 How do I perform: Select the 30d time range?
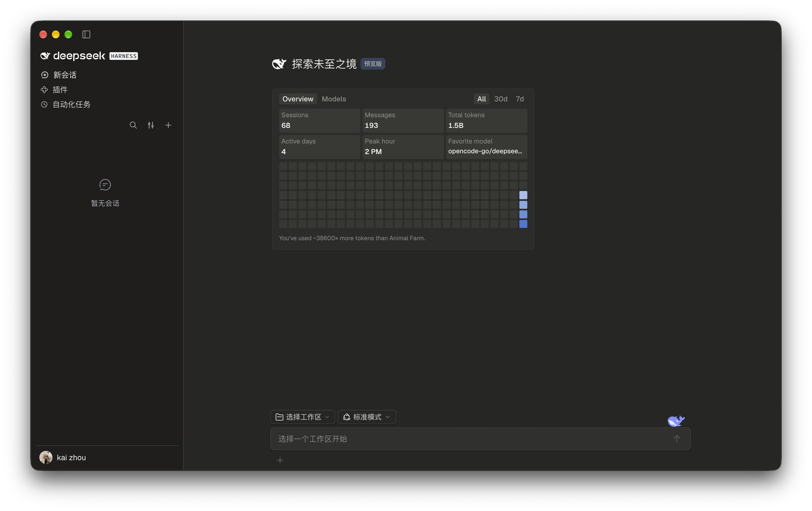[x=501, y=99]
